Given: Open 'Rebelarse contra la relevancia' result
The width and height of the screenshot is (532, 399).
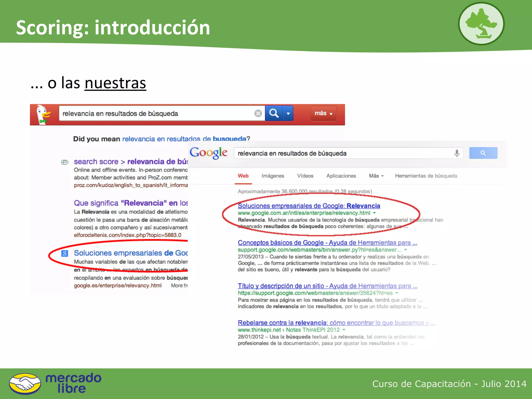Looking at the screenshot, I should pyautogui.click(x=336, y=323).
